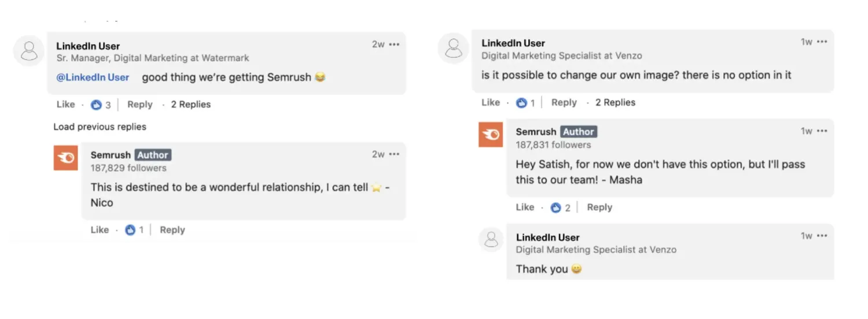
Task: Click Semrush logo beside Nico's reply
Action: (x=65, y=158)
